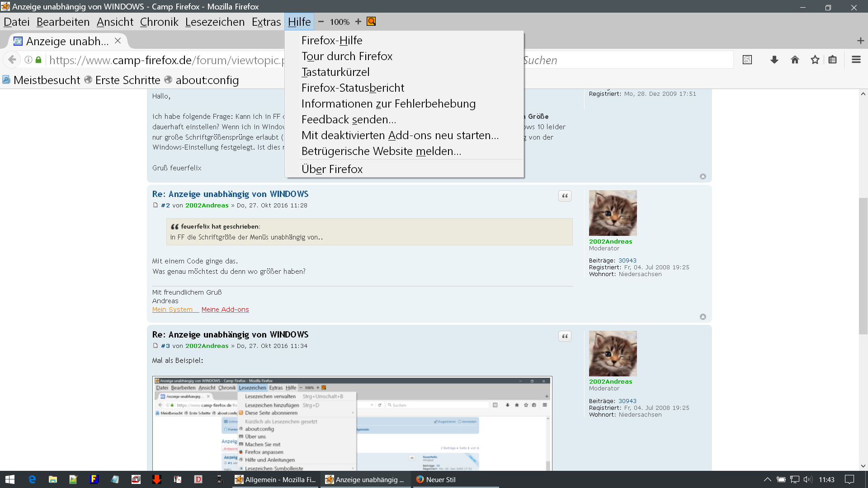Click the bookmark star icon

click(815, 60)
